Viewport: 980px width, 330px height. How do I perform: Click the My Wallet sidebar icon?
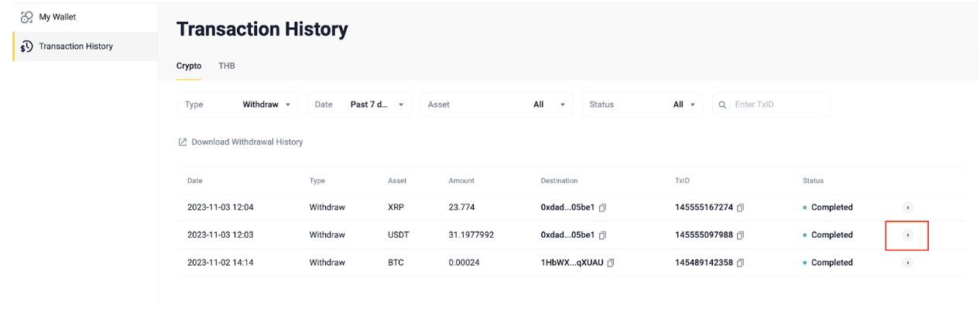(27, 17)
